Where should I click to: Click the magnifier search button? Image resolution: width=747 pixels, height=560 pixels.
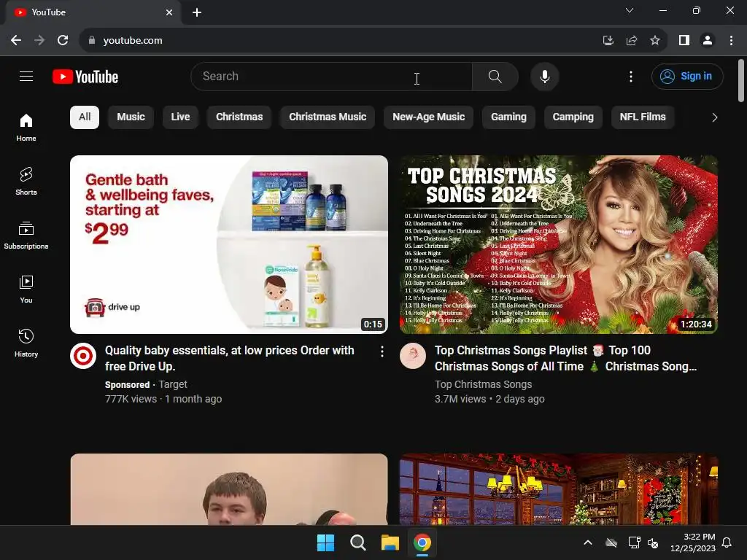[x=495, y=76]
